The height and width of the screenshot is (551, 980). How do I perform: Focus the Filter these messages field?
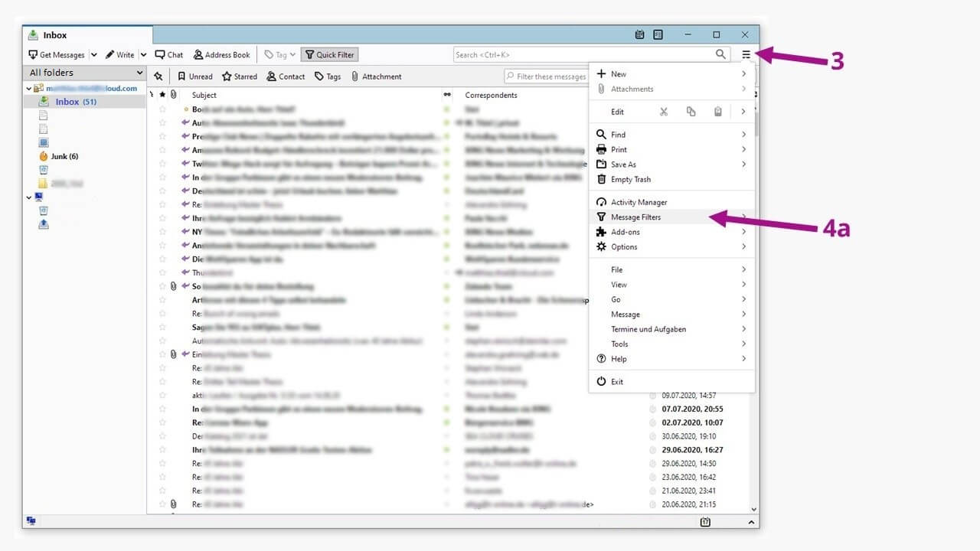coord(546,77)
